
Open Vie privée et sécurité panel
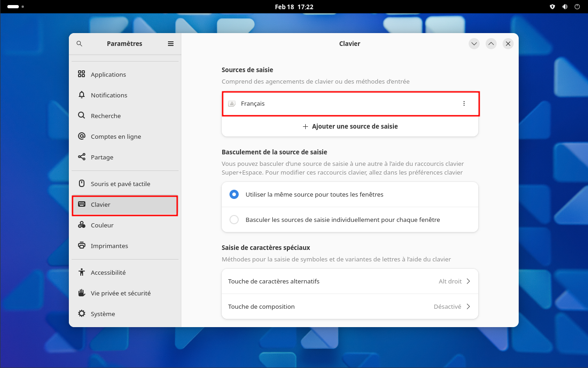click(120, 293)
